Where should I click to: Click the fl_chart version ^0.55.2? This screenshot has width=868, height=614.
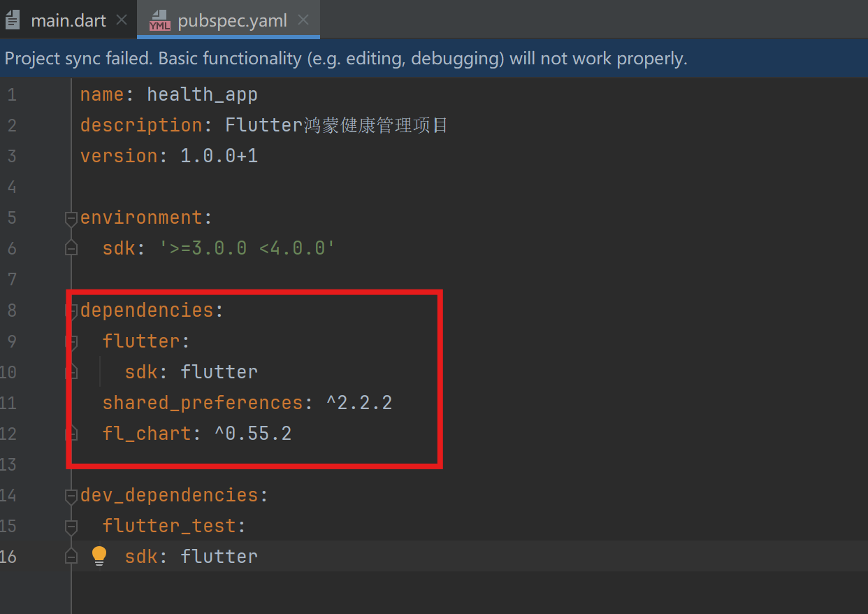[x=253, y=434]
